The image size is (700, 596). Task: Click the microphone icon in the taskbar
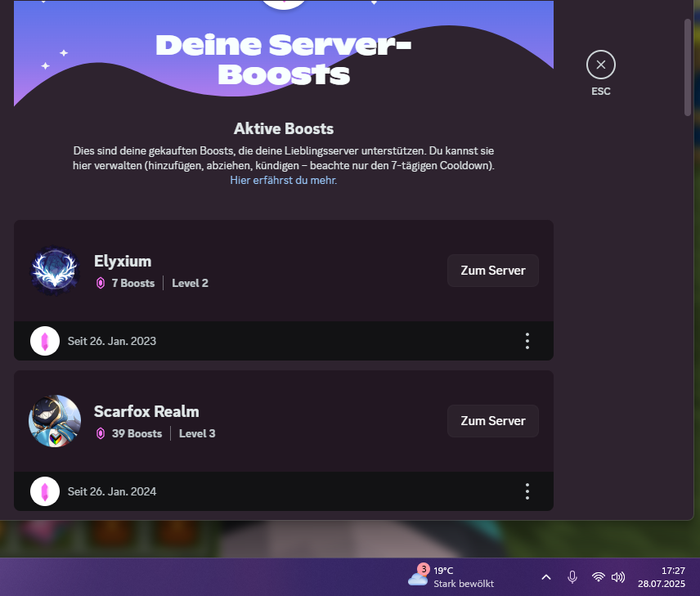click(x=572, y=577)
